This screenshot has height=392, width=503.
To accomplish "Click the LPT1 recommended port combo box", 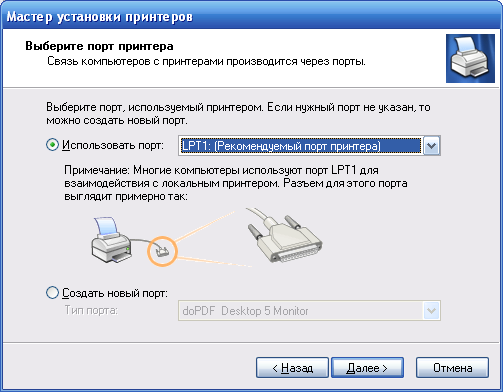I will [309, 146].
